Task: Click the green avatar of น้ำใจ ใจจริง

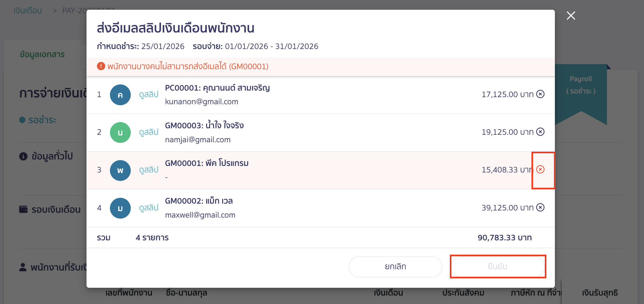Action: (x=120, y=132)
